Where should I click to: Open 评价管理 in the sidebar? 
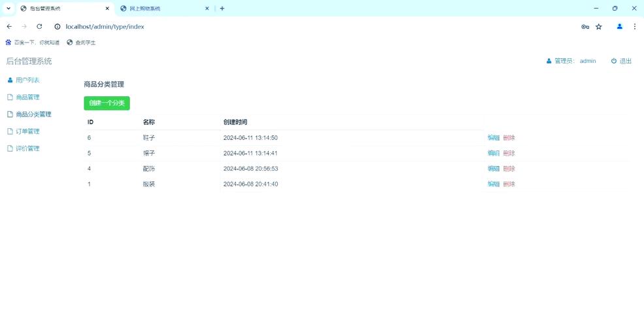pyautogui.click(x=24, y=148)
